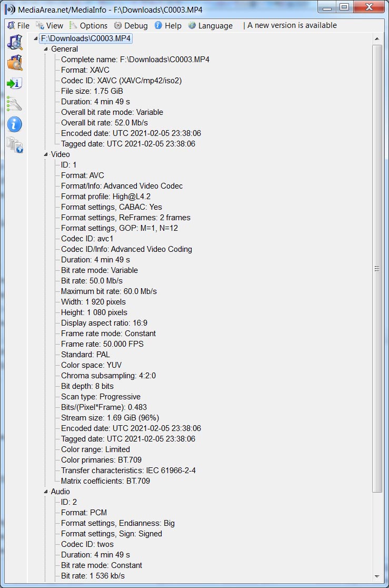Viewport: 389px width, 588px height.
Task: Select 'Format/Info: Advanced Video Codec' row
Action: pyautogui.click(x=122, y=186)
